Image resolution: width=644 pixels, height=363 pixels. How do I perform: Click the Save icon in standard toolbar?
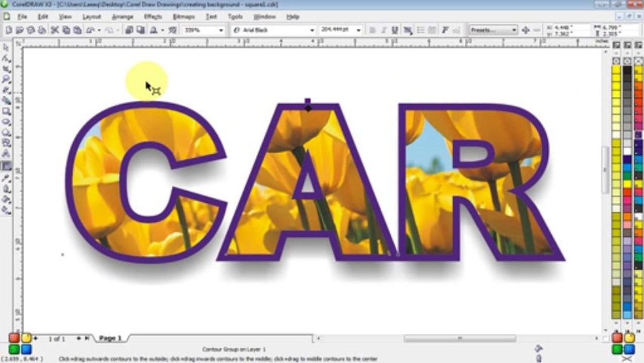[x=30, y=30]
